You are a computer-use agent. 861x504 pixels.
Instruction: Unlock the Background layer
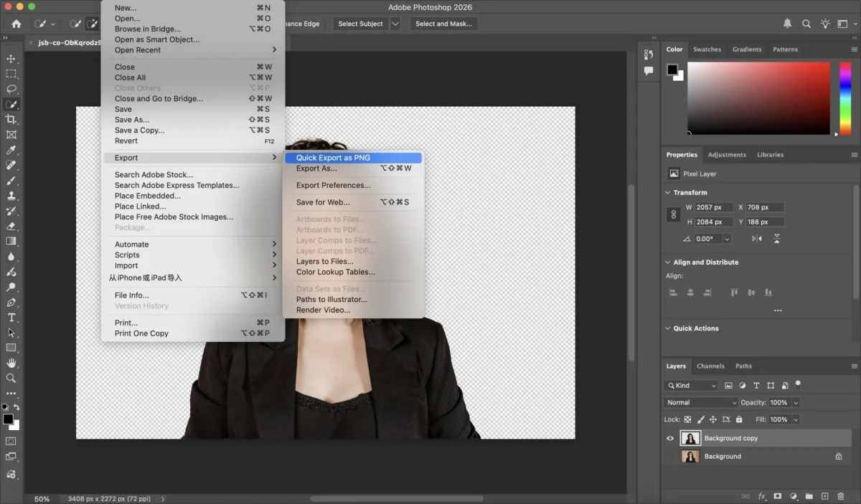tap(839, 457)
